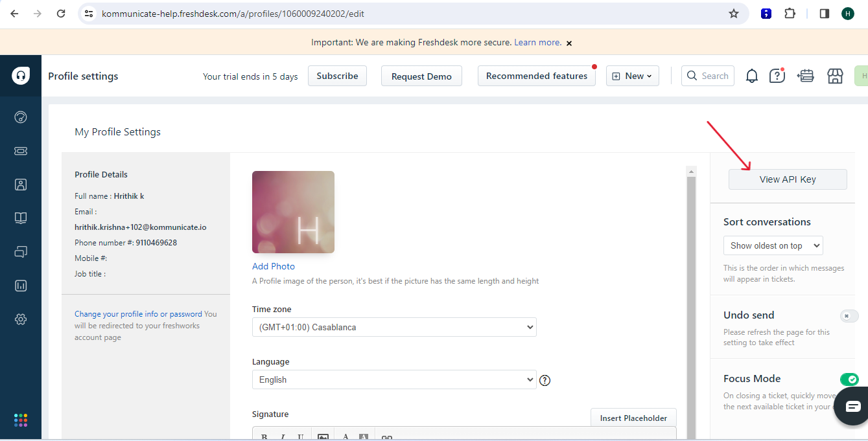Change the Sort conversations dropdown

pos(773,245)
